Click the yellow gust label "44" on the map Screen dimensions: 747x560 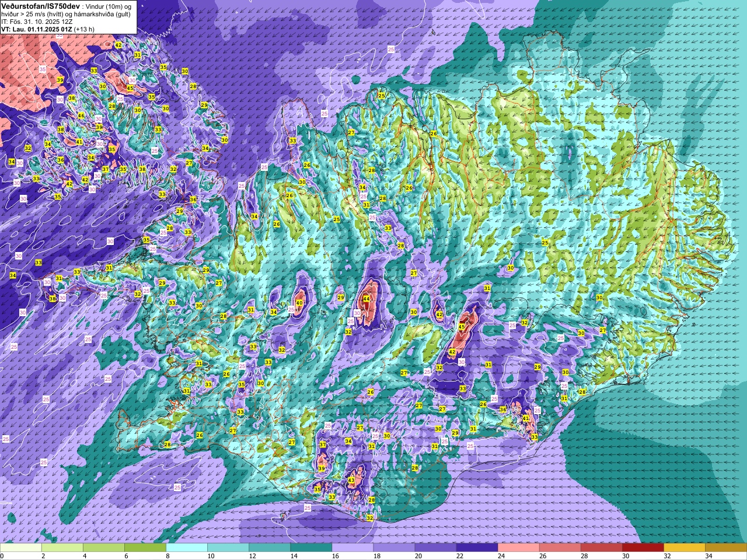[366, 299]
